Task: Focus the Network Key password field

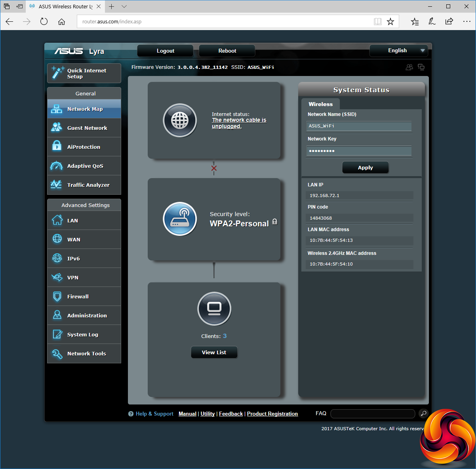Action: point(359,151)
